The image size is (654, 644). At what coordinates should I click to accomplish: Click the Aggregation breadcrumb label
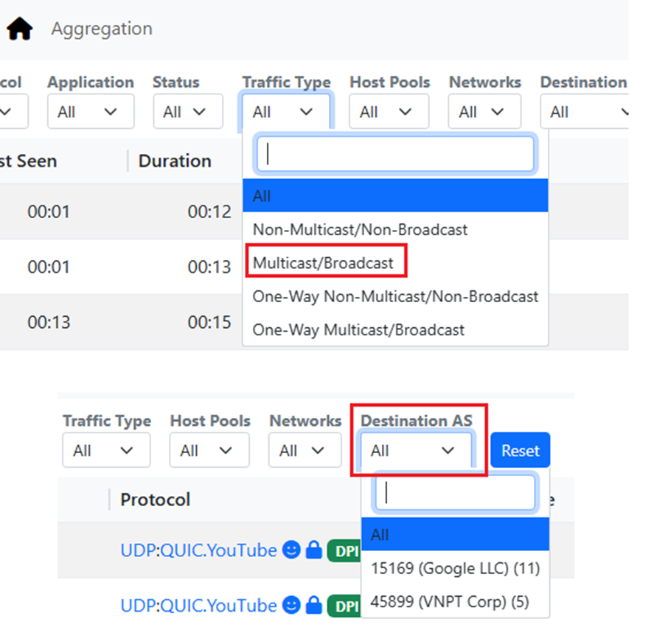(102, 29)
